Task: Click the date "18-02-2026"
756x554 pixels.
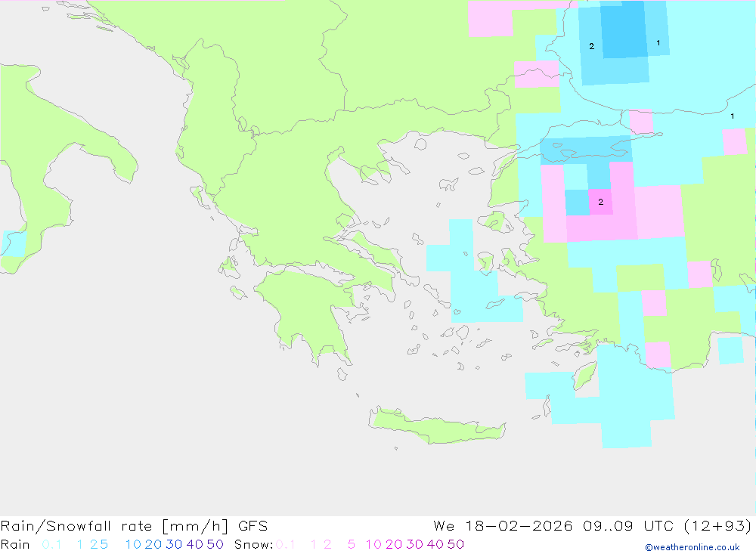Action: [519, 525]
